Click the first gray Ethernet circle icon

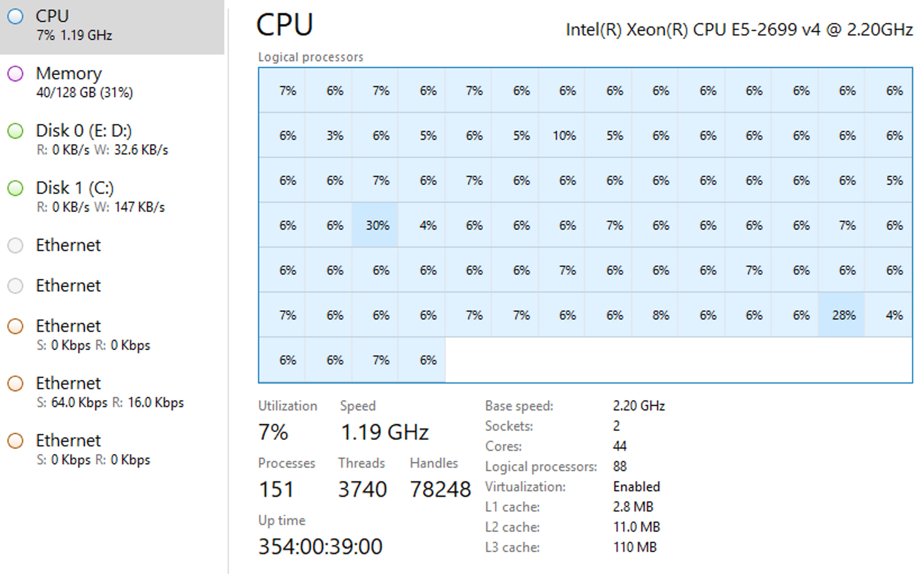pos(16,245)
